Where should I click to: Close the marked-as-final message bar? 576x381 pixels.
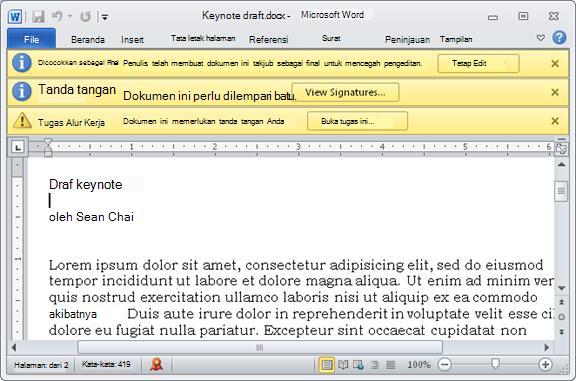click(x=555, y=64)
